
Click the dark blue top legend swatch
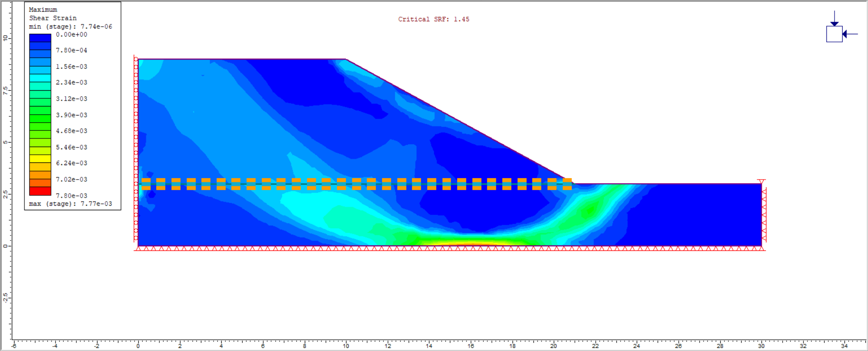click(x=40, y=38)
